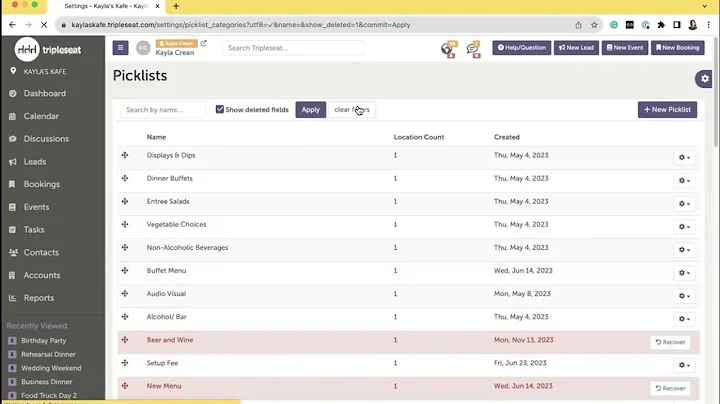Open gear dropdown for Vegetable Choices
The height and width of the screenshot is (404, 720).
[x=684, y=226]
